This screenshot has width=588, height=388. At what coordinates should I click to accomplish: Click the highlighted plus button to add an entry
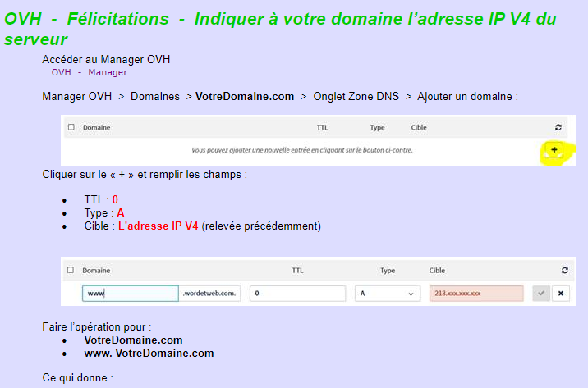pos(554,150)
